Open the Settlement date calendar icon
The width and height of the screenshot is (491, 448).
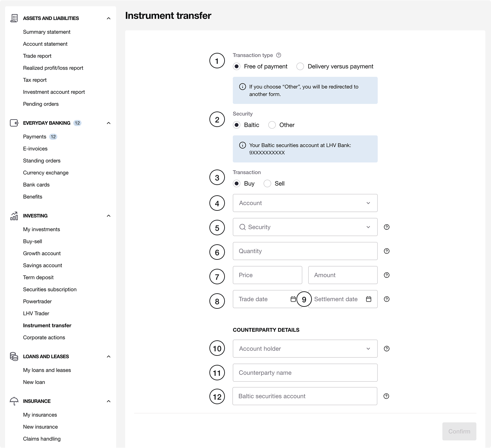point(369,299)
